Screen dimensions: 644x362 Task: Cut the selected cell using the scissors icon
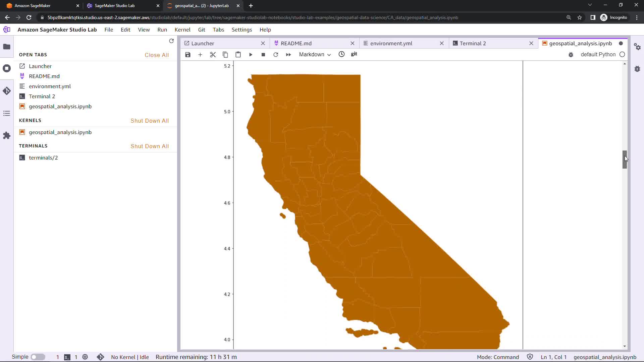coord(213,55)
